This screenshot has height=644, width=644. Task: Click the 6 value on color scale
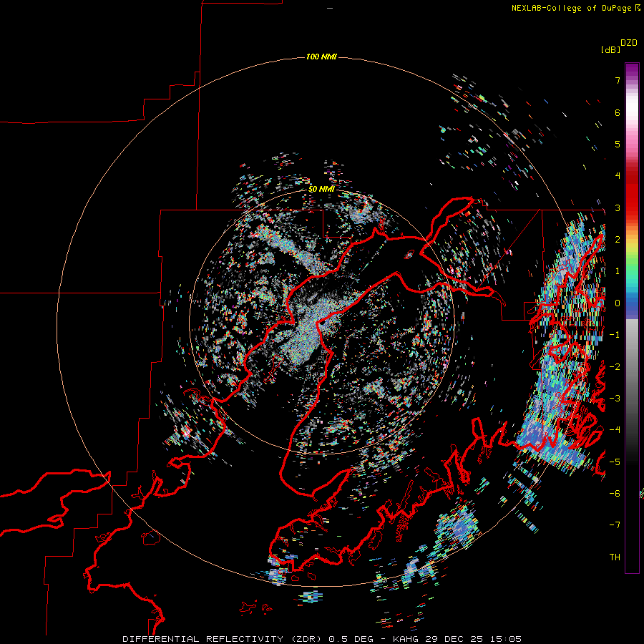click(618, 112)
